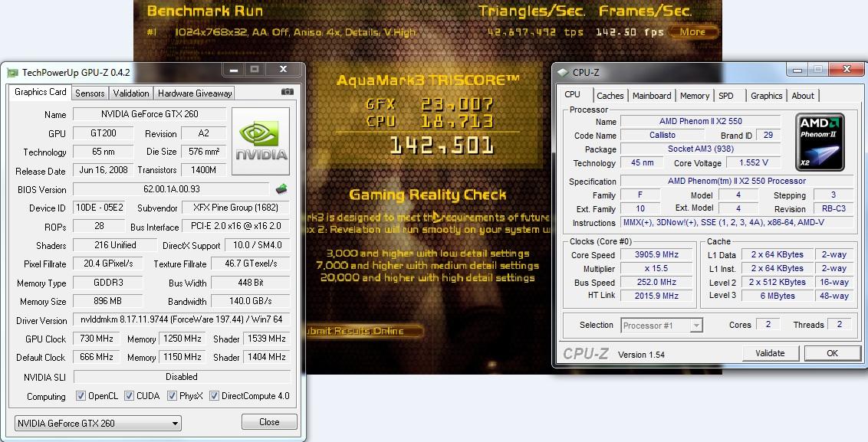The height and width of the screenshot is (442, 868).
Task: Click the Revision value RB-C3 in CPU-Z
Action: pyautogui.click(x=833, y=208)
